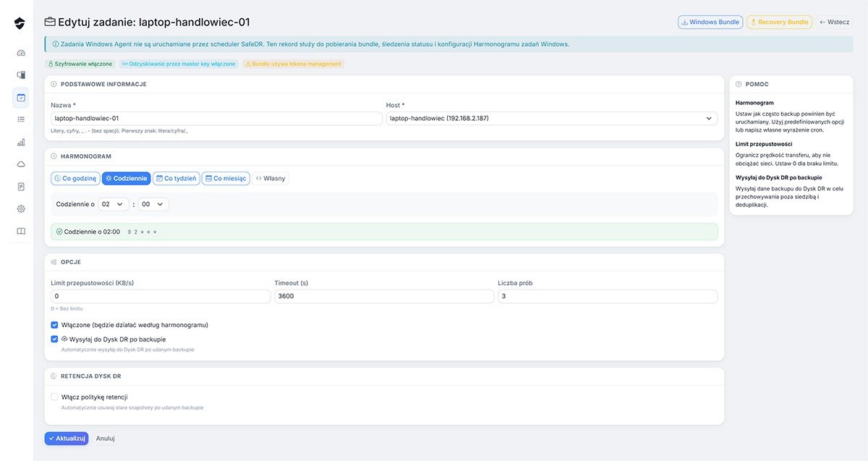Click the SafeDR shield logo

pyautogui.click(x=20, y=24)
